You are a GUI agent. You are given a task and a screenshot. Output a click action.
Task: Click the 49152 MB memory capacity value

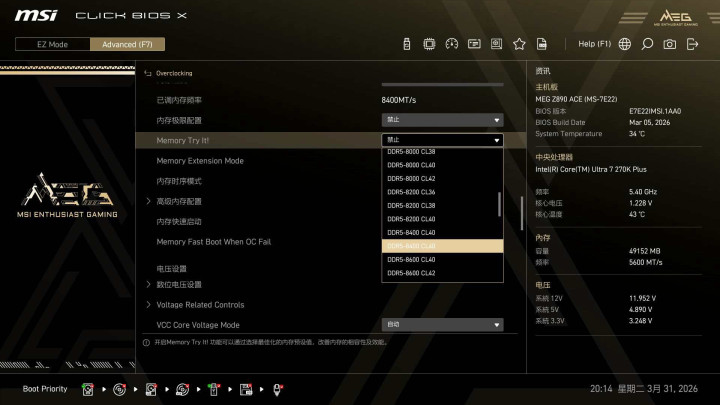[x=644, y=251]
